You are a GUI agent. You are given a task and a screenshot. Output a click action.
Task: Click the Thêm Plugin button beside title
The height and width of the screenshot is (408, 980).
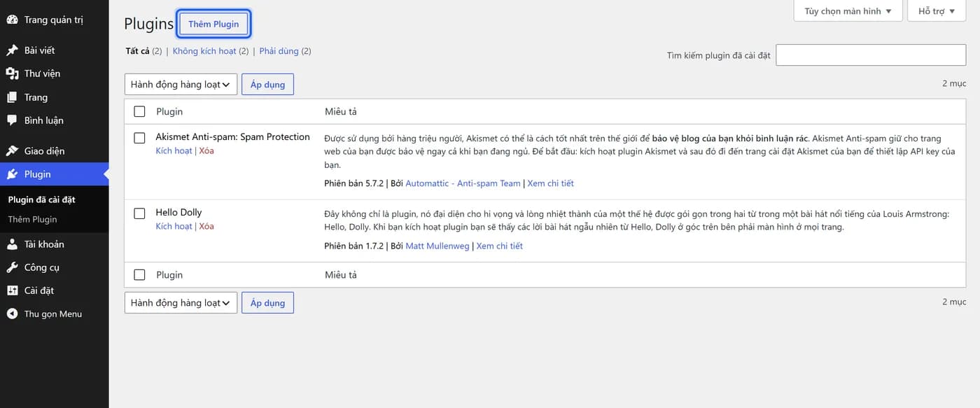[213, 24]
